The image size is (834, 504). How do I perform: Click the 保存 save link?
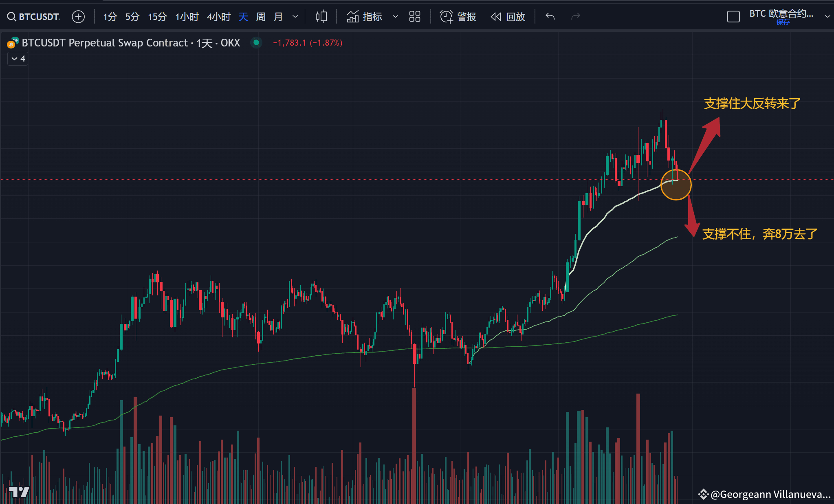pos(783,22)
